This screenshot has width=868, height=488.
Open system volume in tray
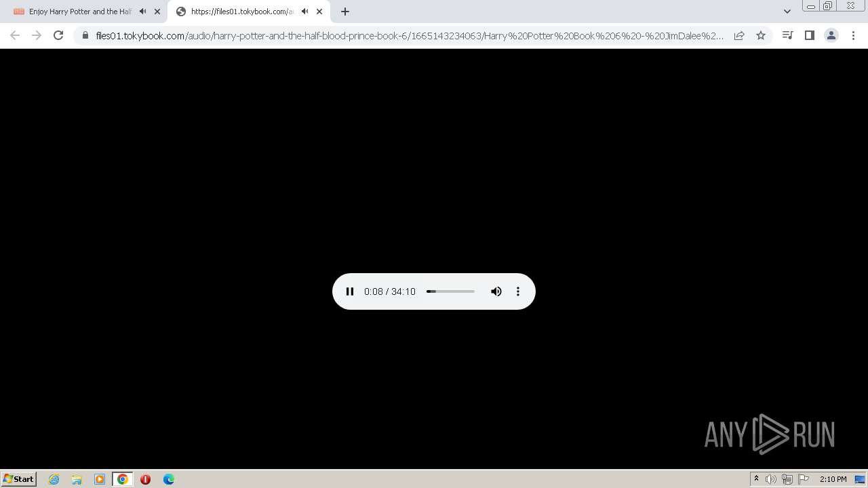(x=771, y=479)
